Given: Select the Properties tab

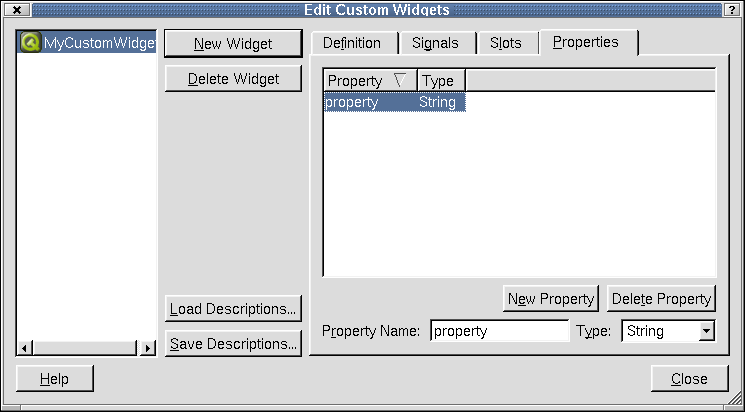Looking at the screenshot, I should tap(586, 42).
